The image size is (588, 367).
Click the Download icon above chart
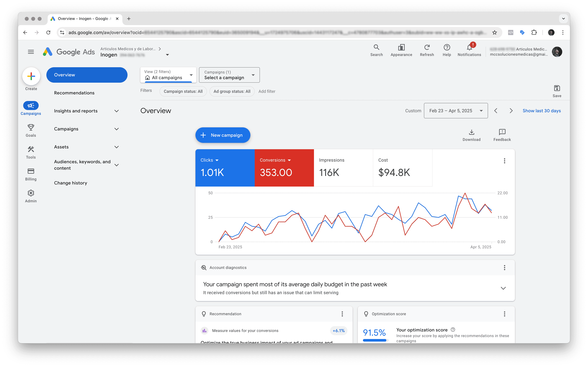point(471,132)
